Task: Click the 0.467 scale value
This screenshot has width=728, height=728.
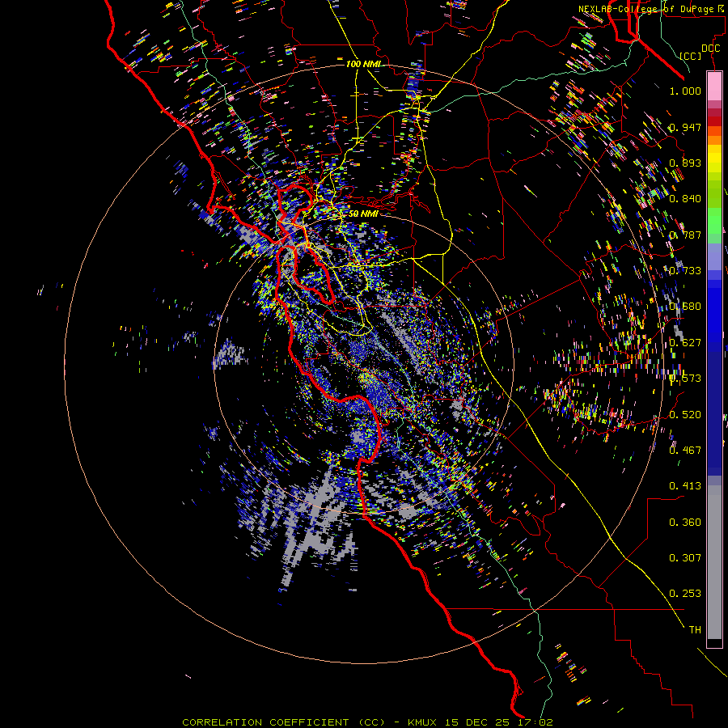Action: coord(685,451)
